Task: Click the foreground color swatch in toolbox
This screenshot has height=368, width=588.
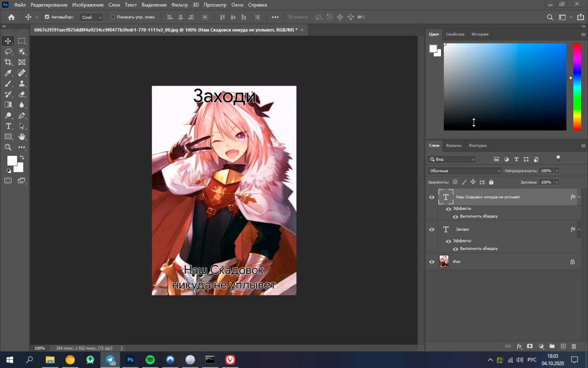Action: click(11, 160)
